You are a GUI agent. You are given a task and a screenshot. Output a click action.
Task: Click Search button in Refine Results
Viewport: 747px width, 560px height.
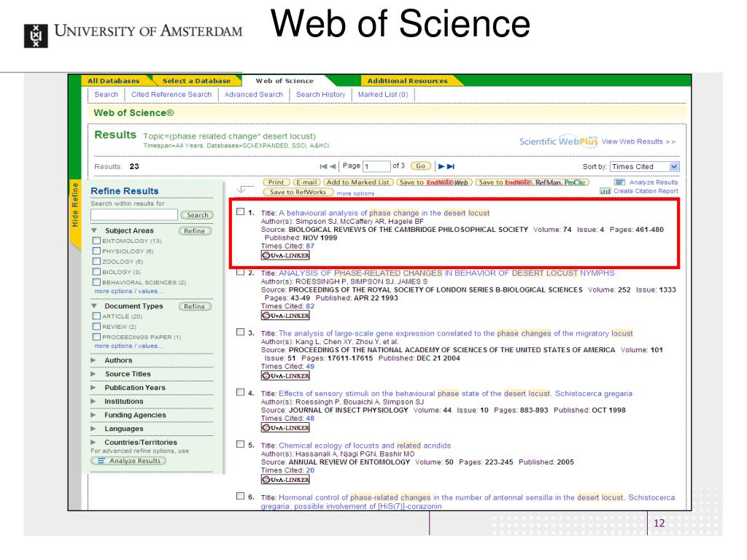pyautogui.click(x=197, y=215)
